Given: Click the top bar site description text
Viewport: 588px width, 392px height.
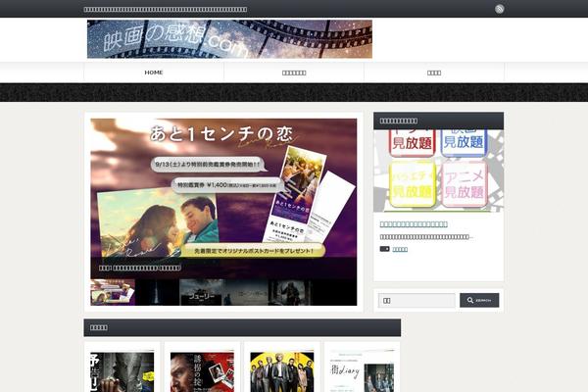Looking at the screenshot, I should pyautogui.click(x=166, y=9).
